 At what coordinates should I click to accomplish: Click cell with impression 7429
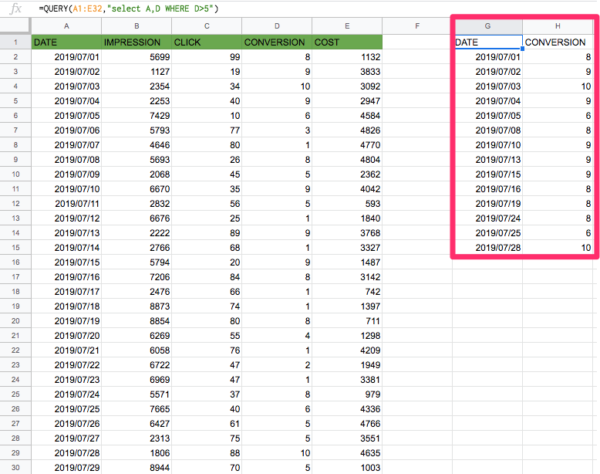[137, 116]
